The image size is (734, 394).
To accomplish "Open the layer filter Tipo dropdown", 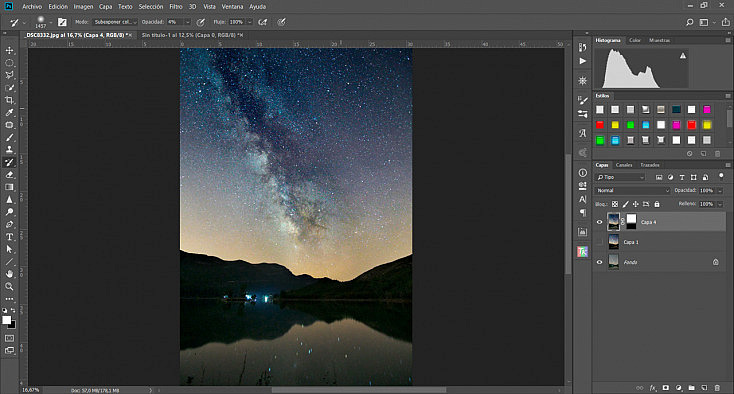I will coord(620,177).
